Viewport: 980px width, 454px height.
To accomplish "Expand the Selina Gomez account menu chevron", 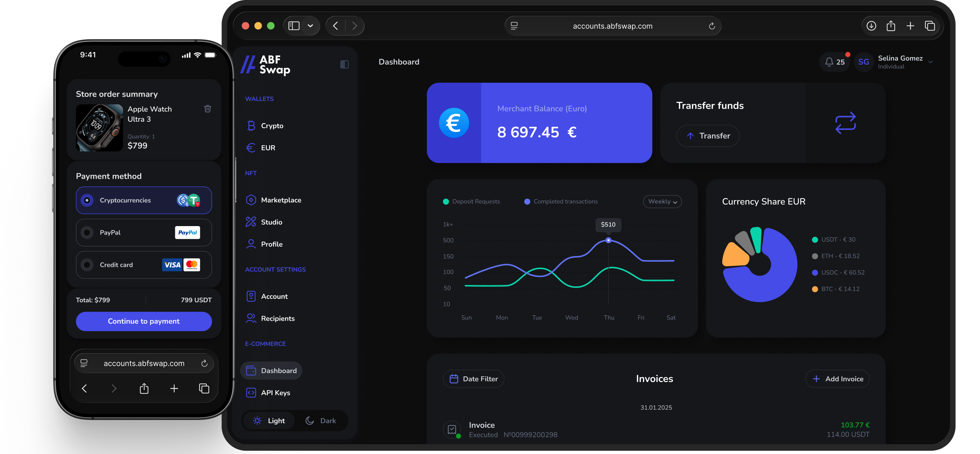I will pyautogui.click(x=930, y=62).
